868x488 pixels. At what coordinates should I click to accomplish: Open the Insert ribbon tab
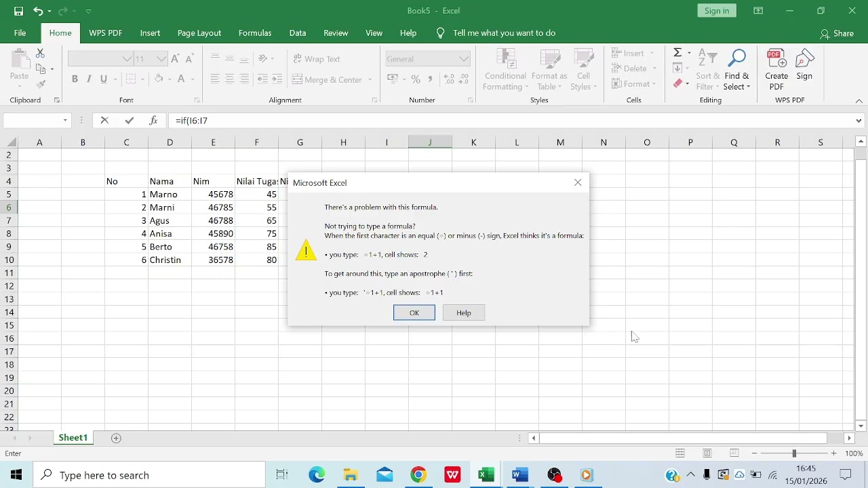tap(150, 33)
